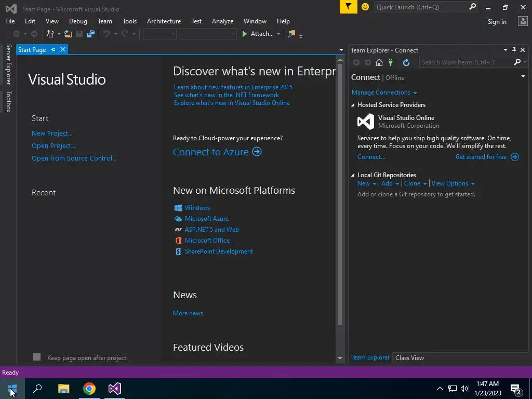The height and width of the screenshot is (399, 532).
Task: Click the Find in Files toolbar icon
Action: point(291,34)
